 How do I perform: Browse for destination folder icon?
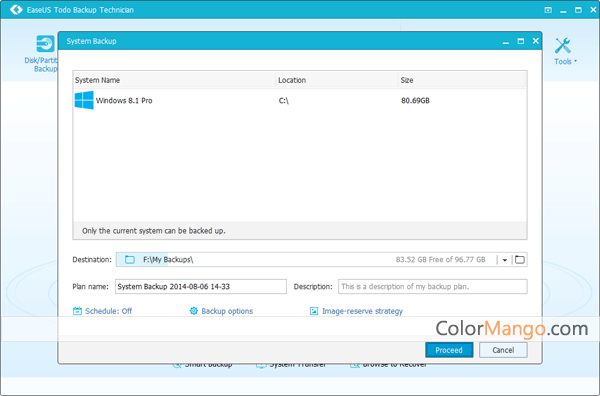pos(520,260)
